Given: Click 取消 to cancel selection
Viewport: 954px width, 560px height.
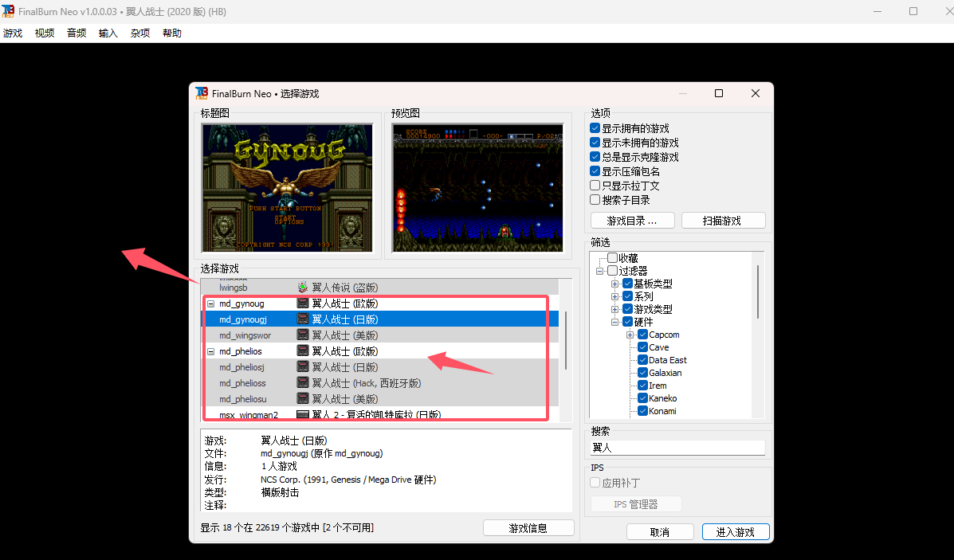Looking at the screenshot, I should click(660, 531).
